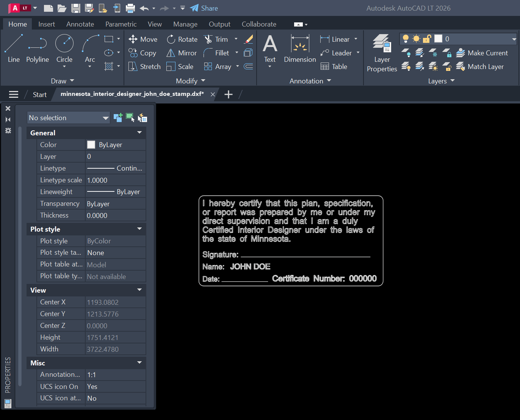Click the Dimension tool
The height and width of the screenshot is (420, 520).
pos(300,49)
